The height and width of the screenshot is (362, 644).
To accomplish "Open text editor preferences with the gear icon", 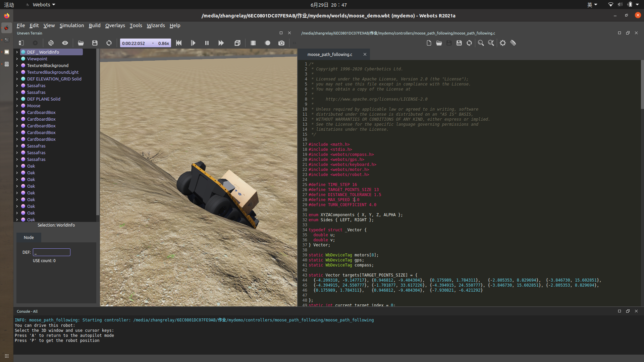I will (x=503, y=43).
